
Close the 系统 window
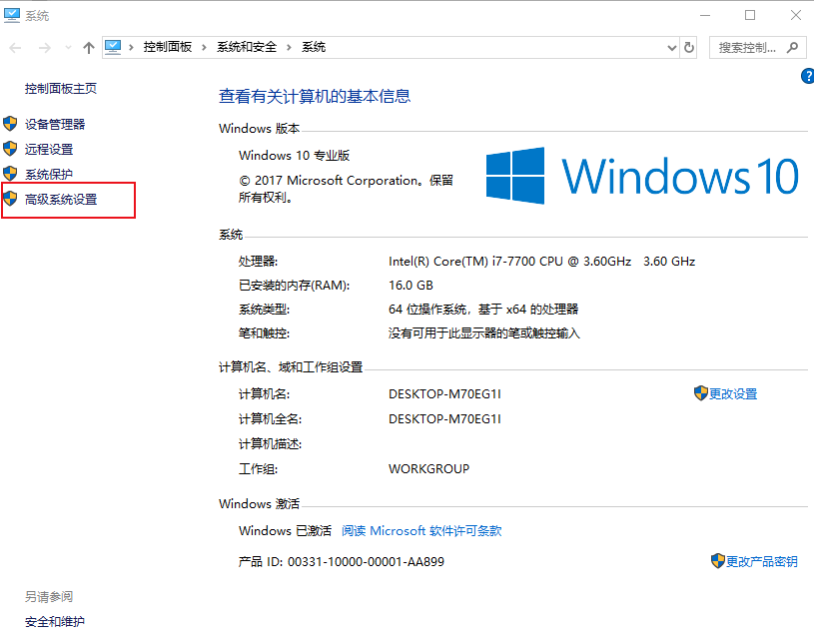click(796, 16)
